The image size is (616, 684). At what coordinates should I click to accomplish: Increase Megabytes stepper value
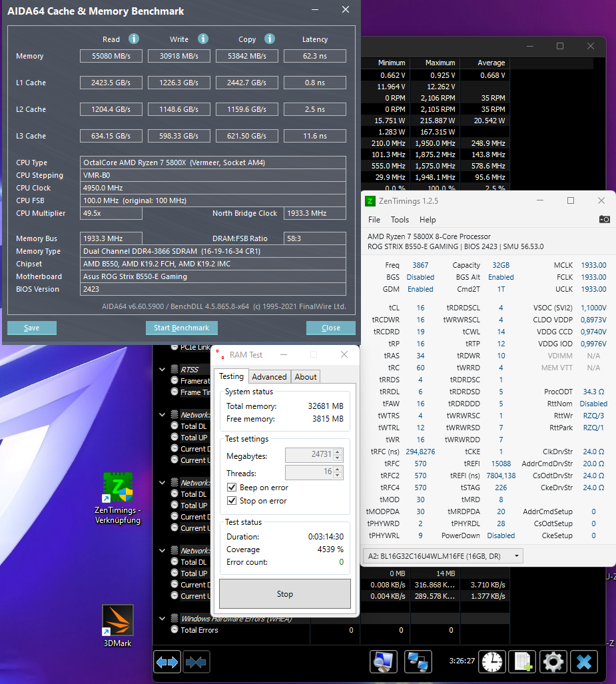tap(338, 452)
